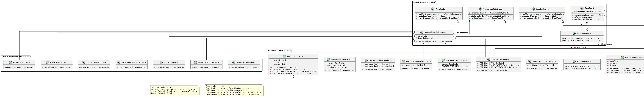644x98 pixels.
Task: Click the class icon of GuardianGovernance
Action: [x=622, y=57]
